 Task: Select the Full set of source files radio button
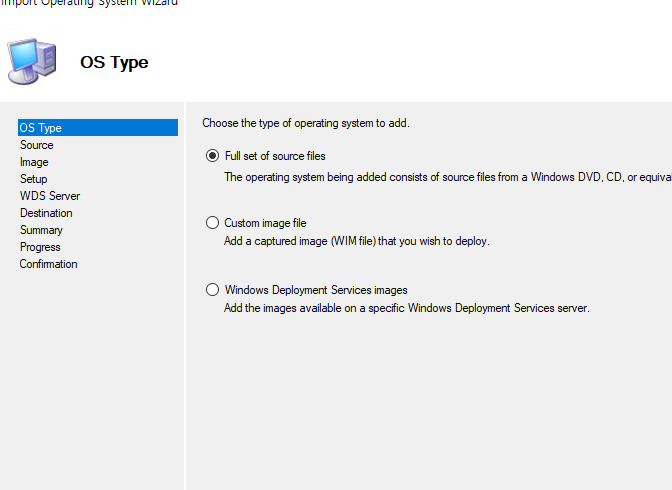click(212, 156)
